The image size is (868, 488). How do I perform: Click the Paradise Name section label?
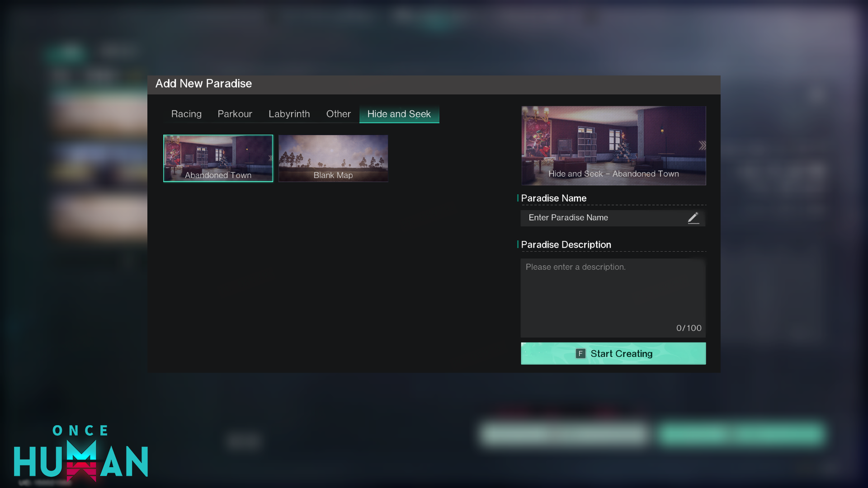(x=554, y=198)
